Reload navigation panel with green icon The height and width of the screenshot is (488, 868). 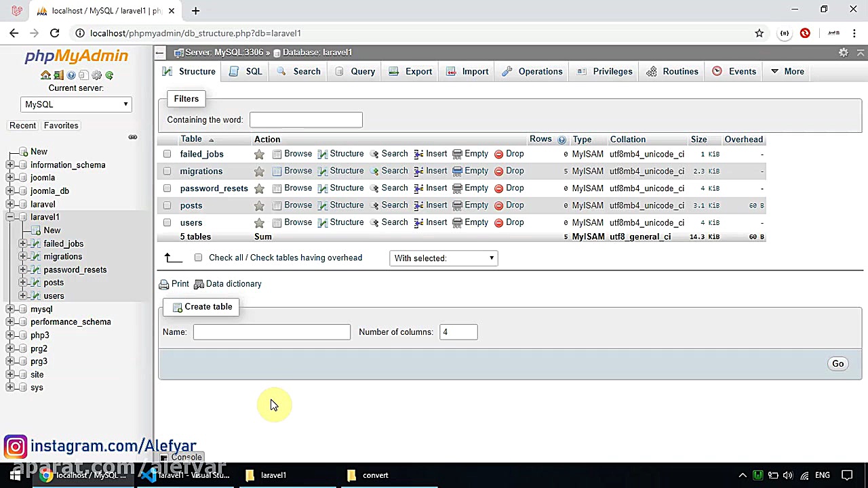(109, 75)
